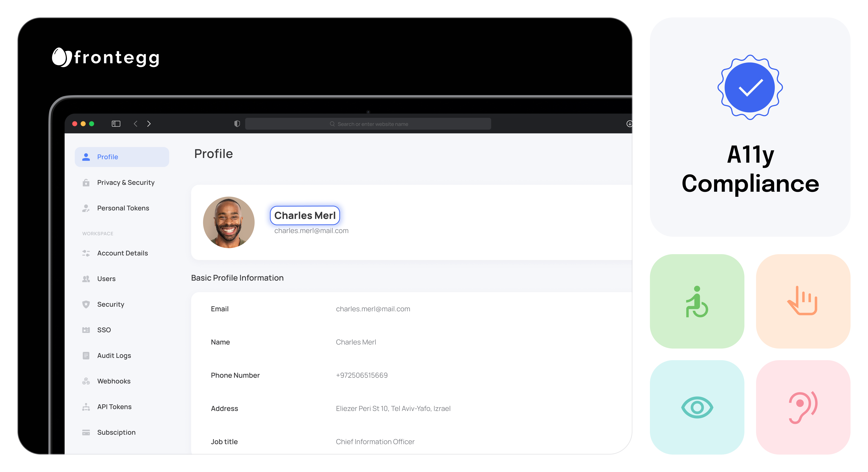Image resolution: width=868 pixels, height=472 pixels.
Task: Click the Personal Tokens icon
Action: tap(86, 208)
